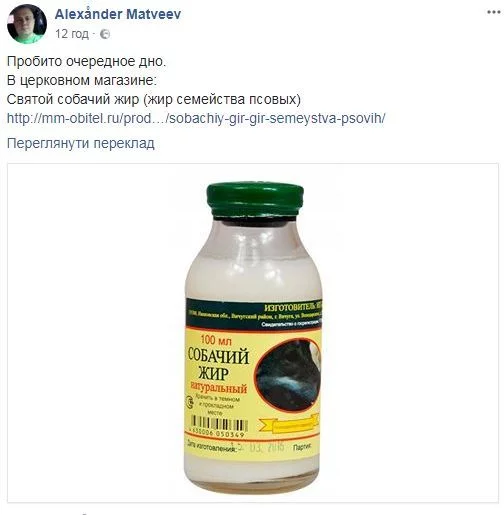
Task: Click the yellow ribbon banner on the label
Action: [x=289, y=424]
